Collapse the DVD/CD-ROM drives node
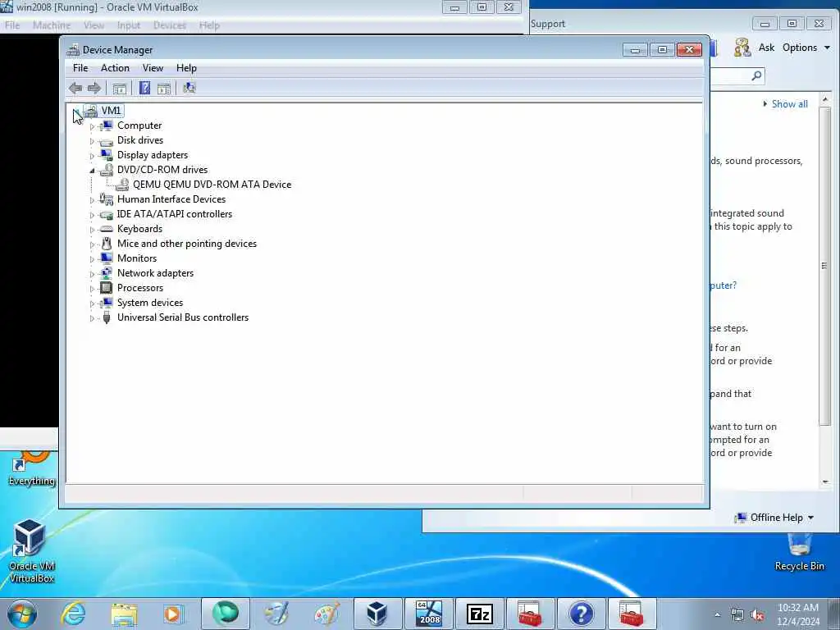Screen dimensions: 840x630 tap(92, 171)
